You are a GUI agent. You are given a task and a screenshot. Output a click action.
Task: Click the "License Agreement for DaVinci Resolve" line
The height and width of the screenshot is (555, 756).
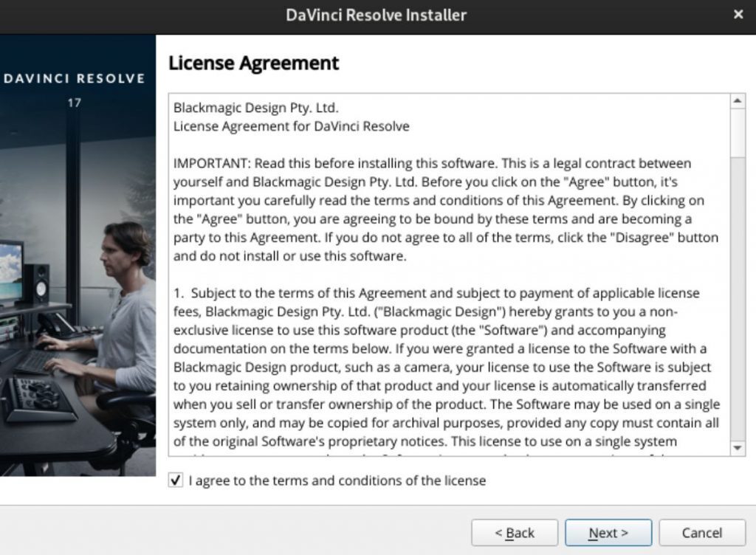coord(291,126)
